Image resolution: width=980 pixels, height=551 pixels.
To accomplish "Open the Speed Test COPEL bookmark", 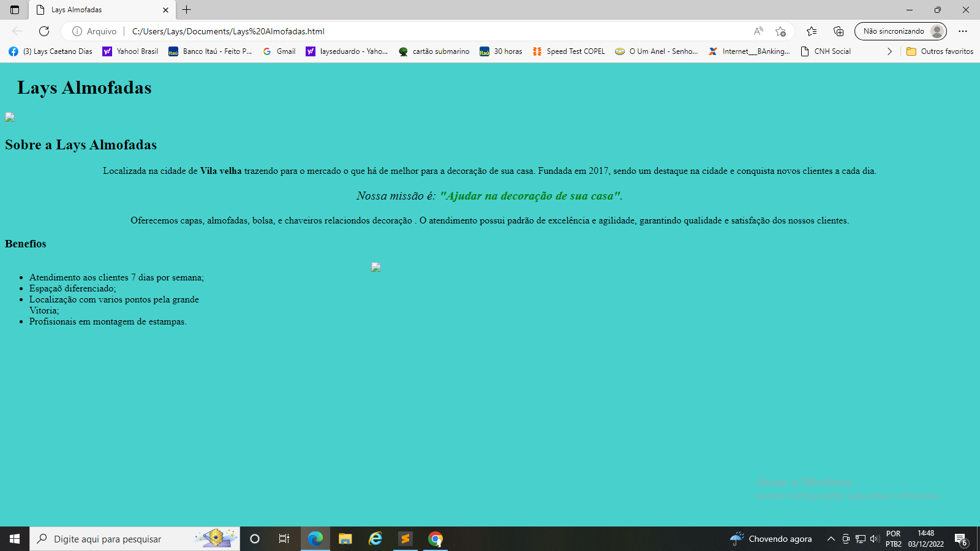I will coord(569,51).
